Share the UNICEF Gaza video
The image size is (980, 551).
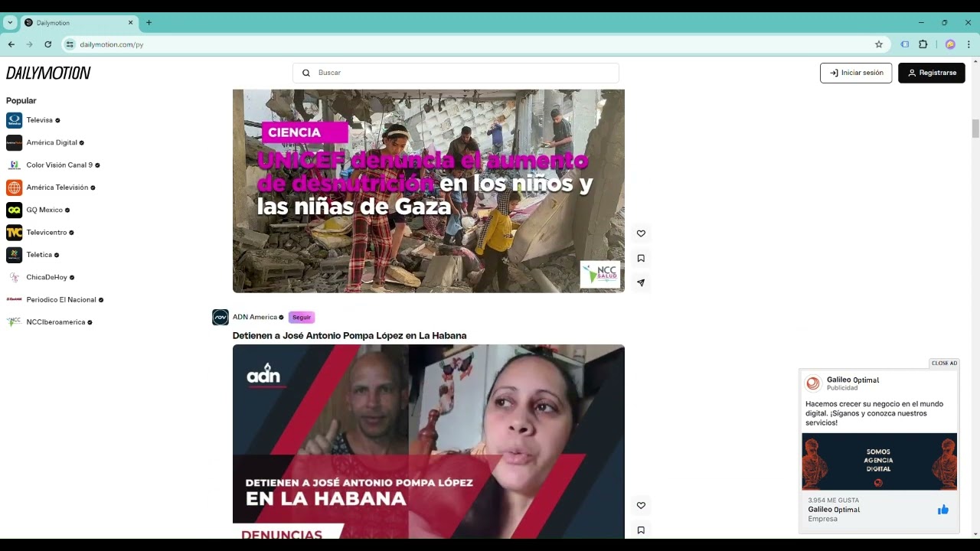click(641, 282)
